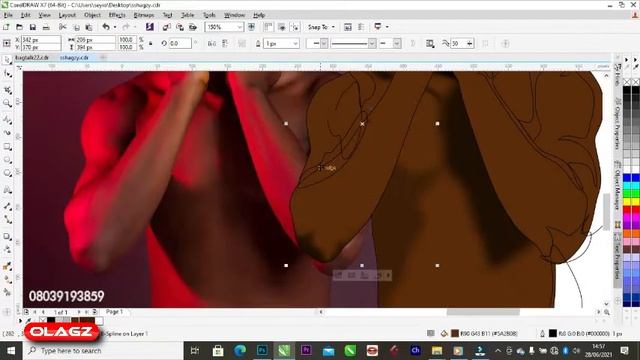Click the Import icon
This screenshot has width=640, height=360.
[167, 27]
